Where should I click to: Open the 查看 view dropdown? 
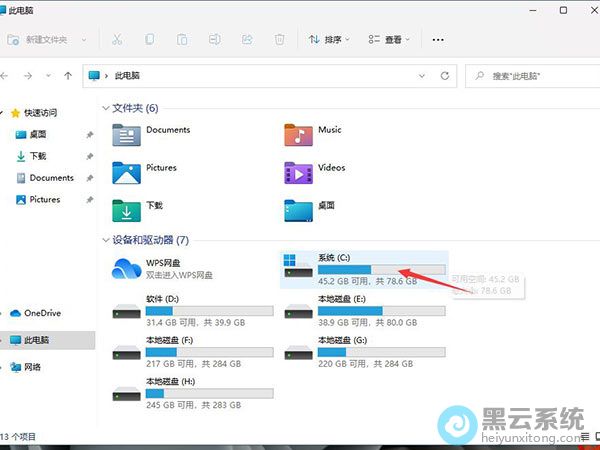[390, 40]
